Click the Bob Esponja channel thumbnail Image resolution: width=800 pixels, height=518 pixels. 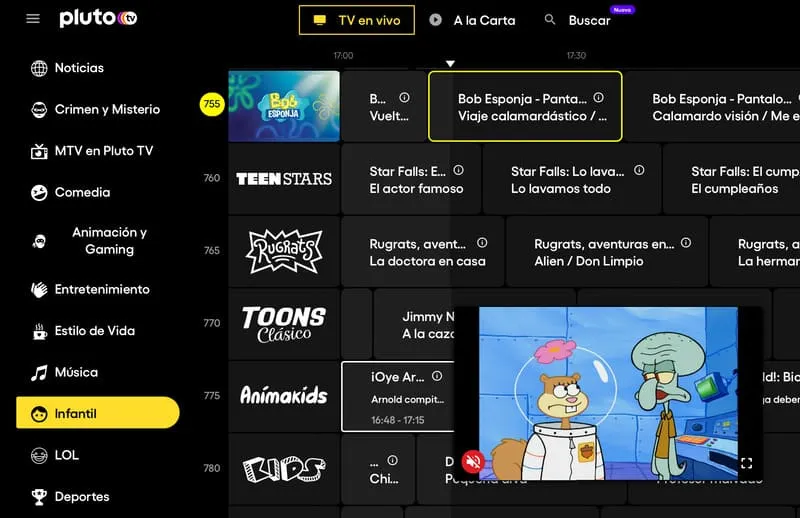pyautogui.click(x=284, y=106)
